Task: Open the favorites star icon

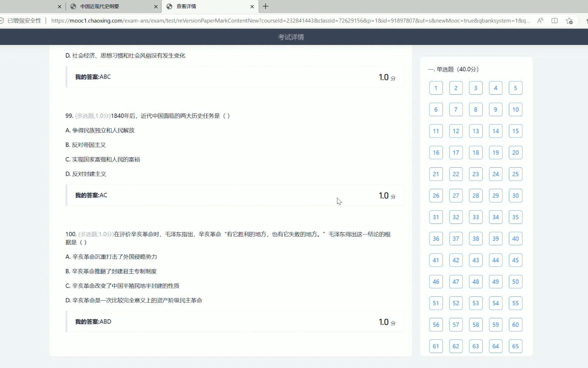Action: point(569,21)
